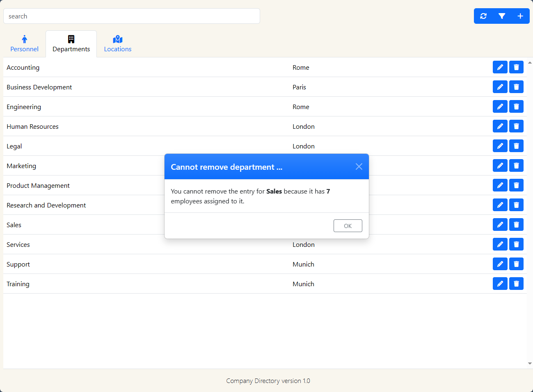
Task: Click trash icon for Services department
Action: 516,244
